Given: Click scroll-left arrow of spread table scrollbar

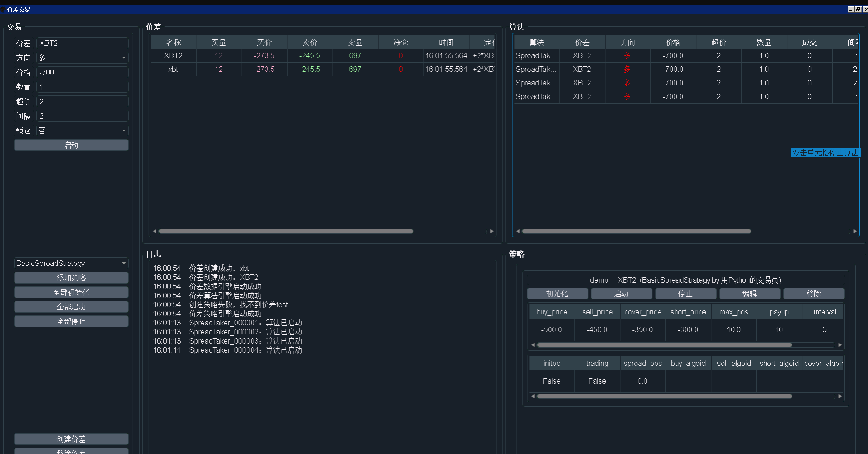Looking at the screenshot, I should (155, 231).
